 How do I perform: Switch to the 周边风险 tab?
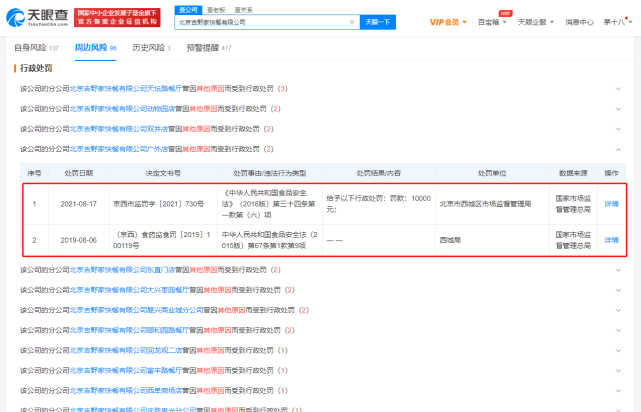point(96,48)
